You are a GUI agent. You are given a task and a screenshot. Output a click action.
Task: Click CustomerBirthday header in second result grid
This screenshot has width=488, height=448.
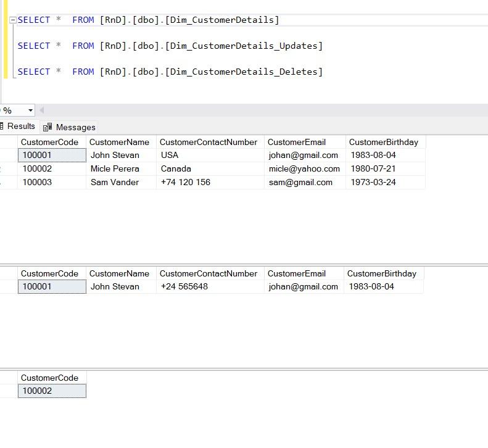tap(381, 273)
